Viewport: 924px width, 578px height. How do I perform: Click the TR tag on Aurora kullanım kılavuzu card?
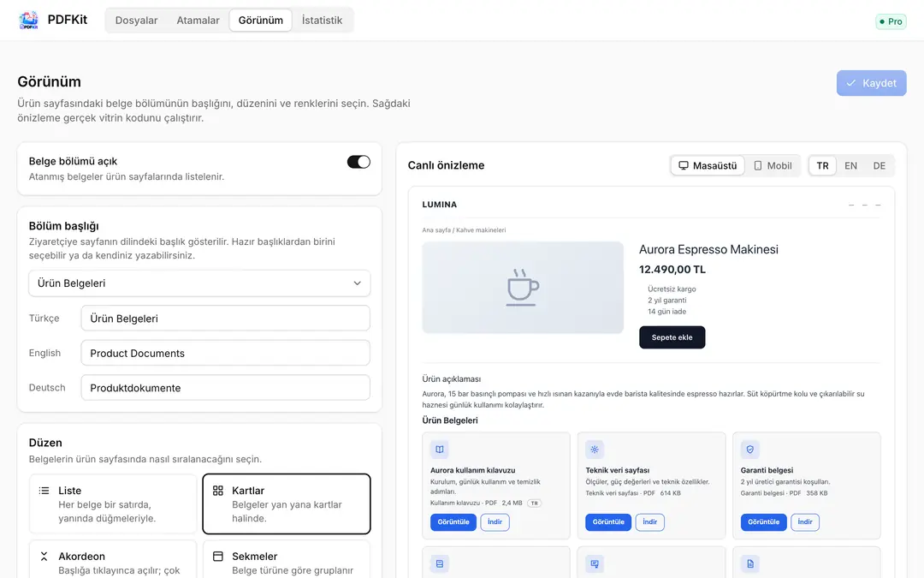[534, 504]
